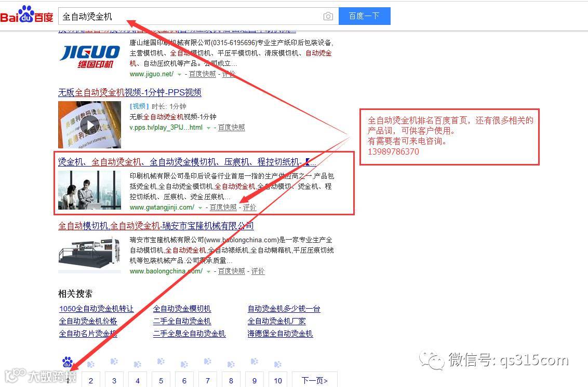588x387 pixels.
Task: Open 烫金机、全自动烫金机、全自动烫金模切机 result title
Action: 187,162
